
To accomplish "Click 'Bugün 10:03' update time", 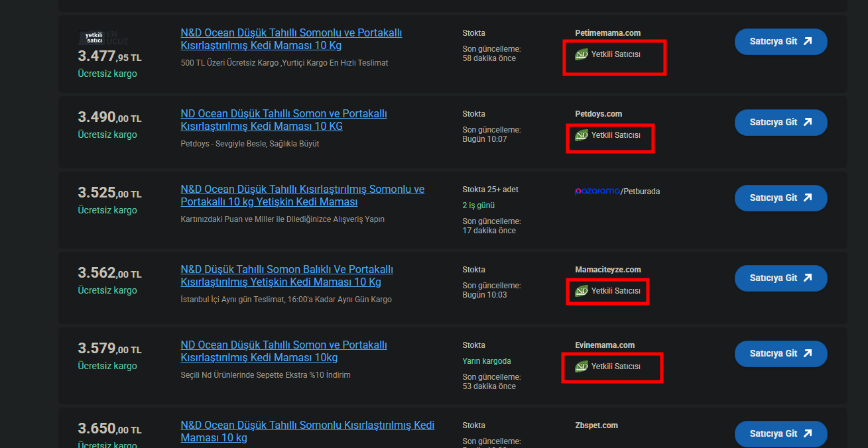I will [485, 295].
